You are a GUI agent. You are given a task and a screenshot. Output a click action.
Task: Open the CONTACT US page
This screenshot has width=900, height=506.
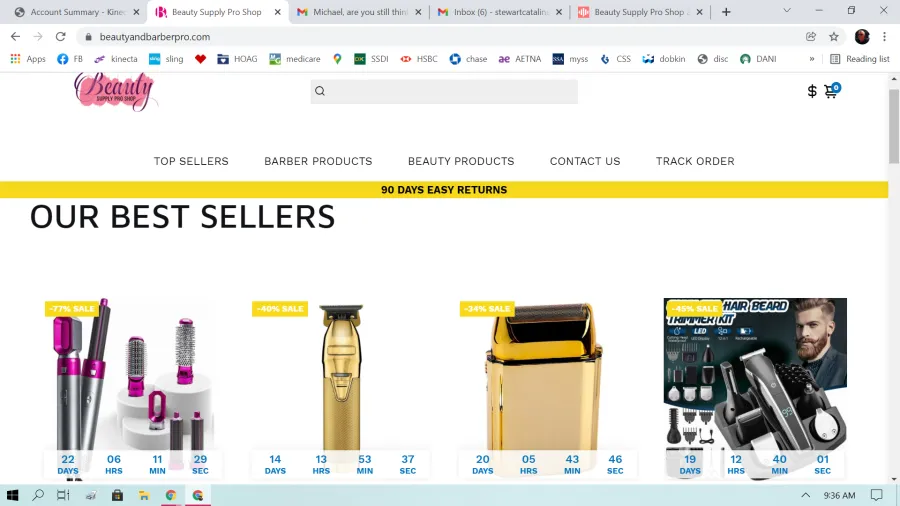click(585, 161)
